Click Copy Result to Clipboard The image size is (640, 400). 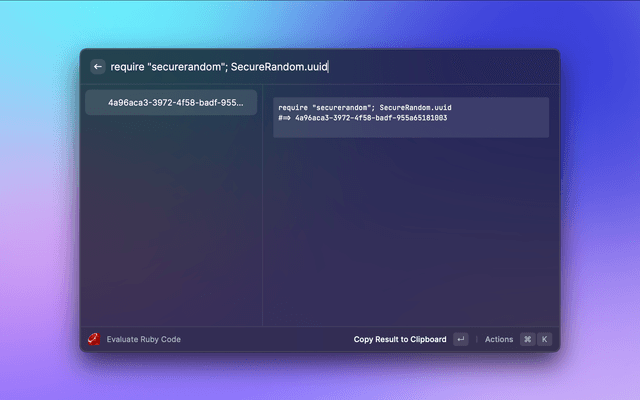tap(400, 339)
